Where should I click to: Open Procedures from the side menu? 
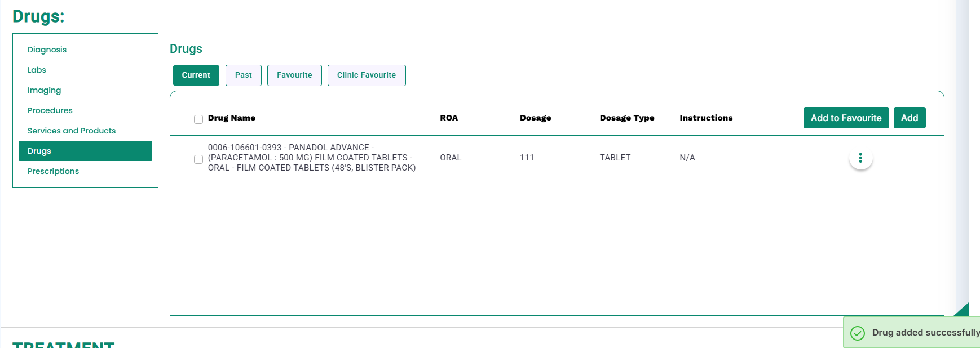click(50, 110)
